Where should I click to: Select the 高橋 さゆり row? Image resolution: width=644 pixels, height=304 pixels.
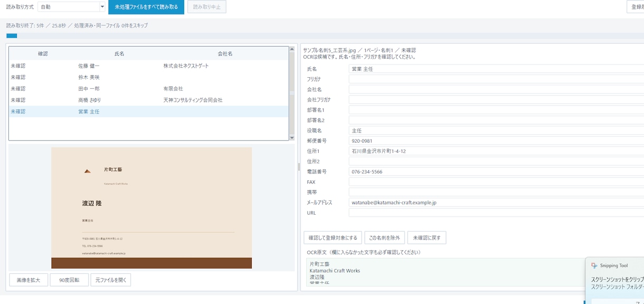[148, 100]
